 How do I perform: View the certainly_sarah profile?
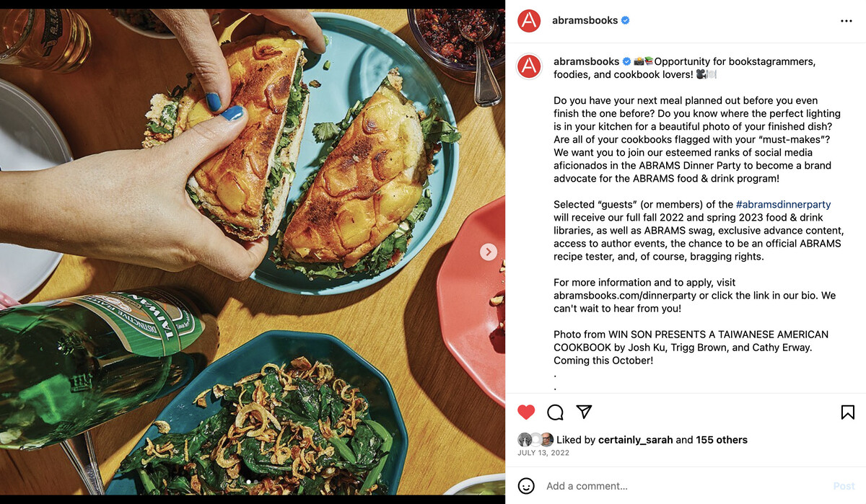[x=635, y=440]
